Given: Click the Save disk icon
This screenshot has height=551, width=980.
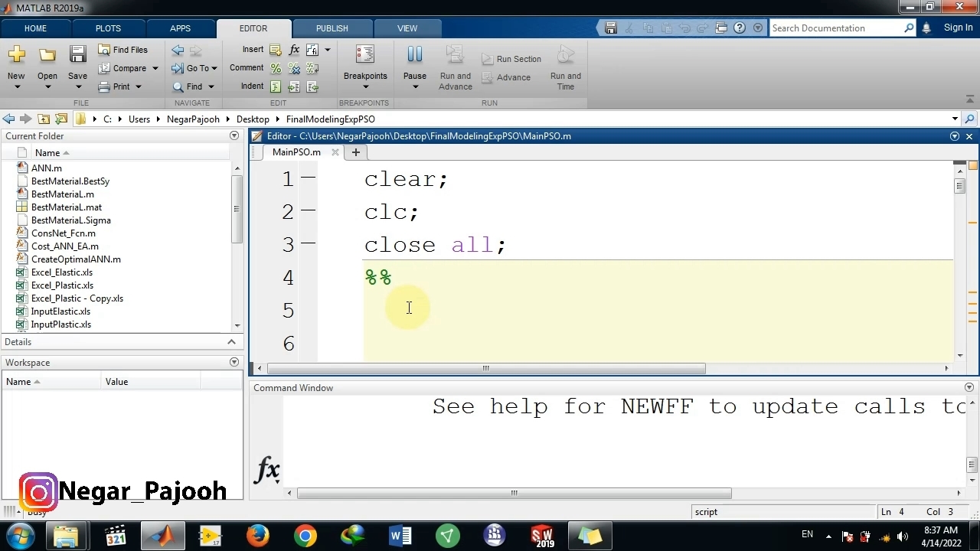Looking at the screenshot, I should 77,55.
